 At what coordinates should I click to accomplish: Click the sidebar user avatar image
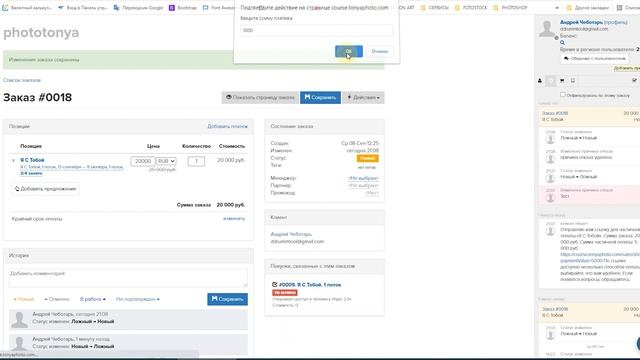pyautogui.click(x=547, y=29)
